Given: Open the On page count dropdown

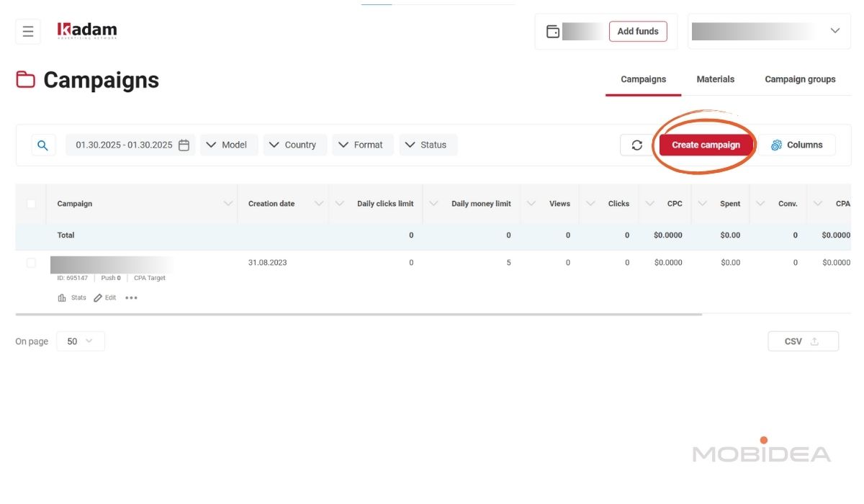Looking at the screenshot, I should [x=80, y=341].
